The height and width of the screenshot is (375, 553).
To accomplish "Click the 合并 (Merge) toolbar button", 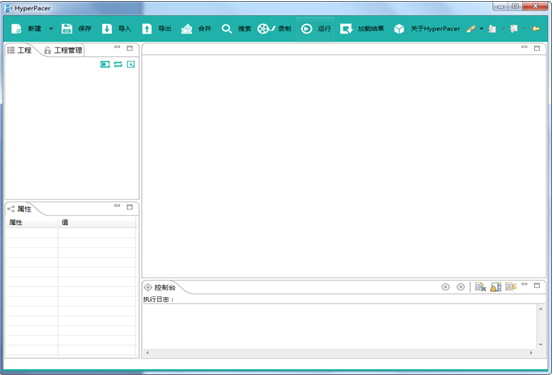I will pos(196,29).
